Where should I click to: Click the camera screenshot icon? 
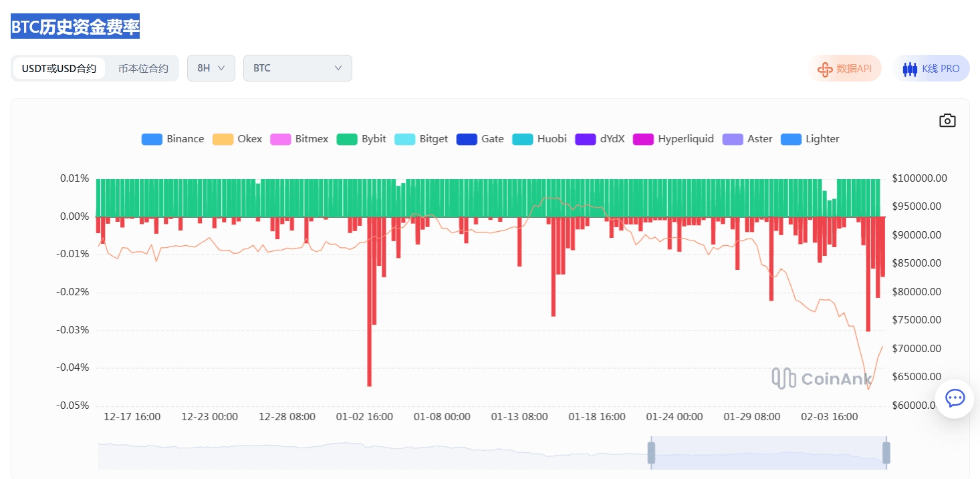pos(947,120)
